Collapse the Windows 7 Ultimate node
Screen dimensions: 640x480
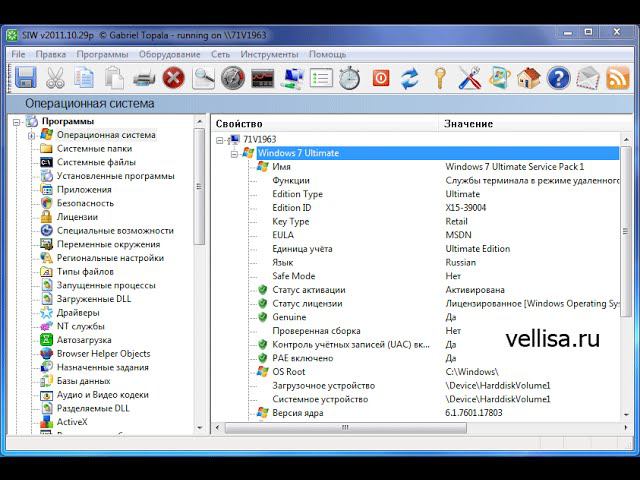234,154
